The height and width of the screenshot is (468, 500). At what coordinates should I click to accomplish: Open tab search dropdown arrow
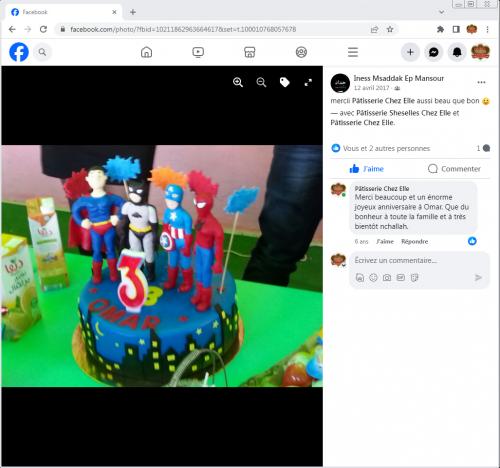point(442,12)
